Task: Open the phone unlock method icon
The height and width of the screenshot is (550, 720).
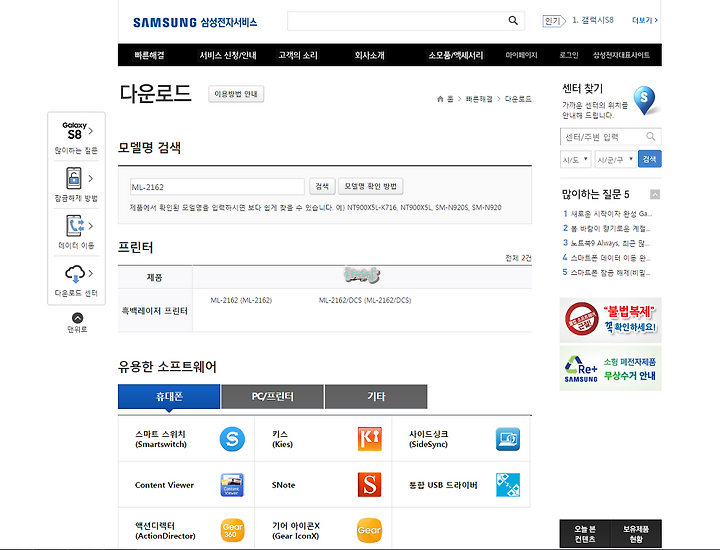Action: coord(74,178)
